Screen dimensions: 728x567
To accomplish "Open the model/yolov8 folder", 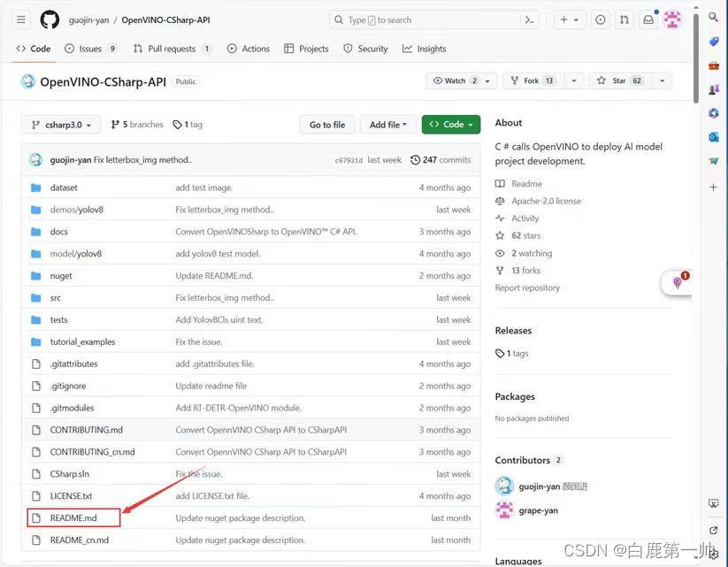I will pos(76,254).
